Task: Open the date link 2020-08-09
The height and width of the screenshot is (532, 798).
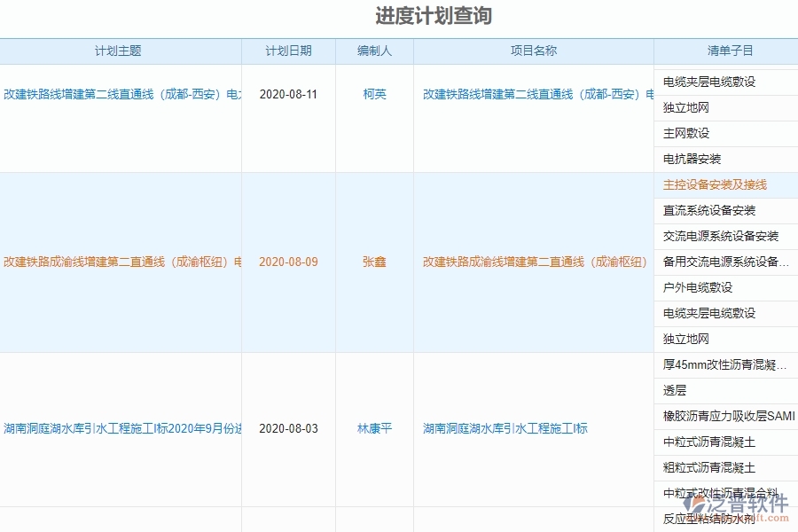Action: click(286, 262)
